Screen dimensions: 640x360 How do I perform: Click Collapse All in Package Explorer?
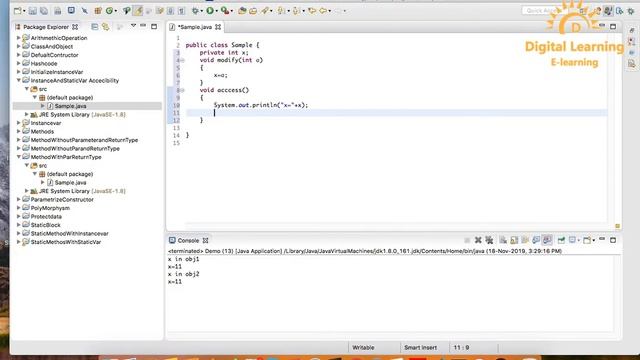(95, 27)
